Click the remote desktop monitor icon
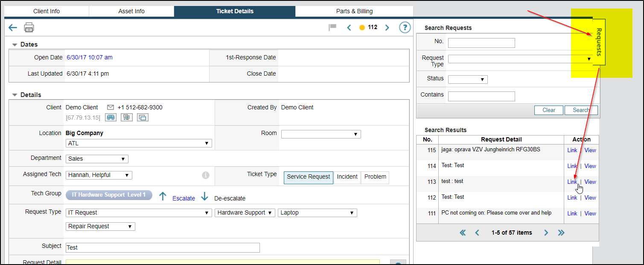 tap(127, 117)
